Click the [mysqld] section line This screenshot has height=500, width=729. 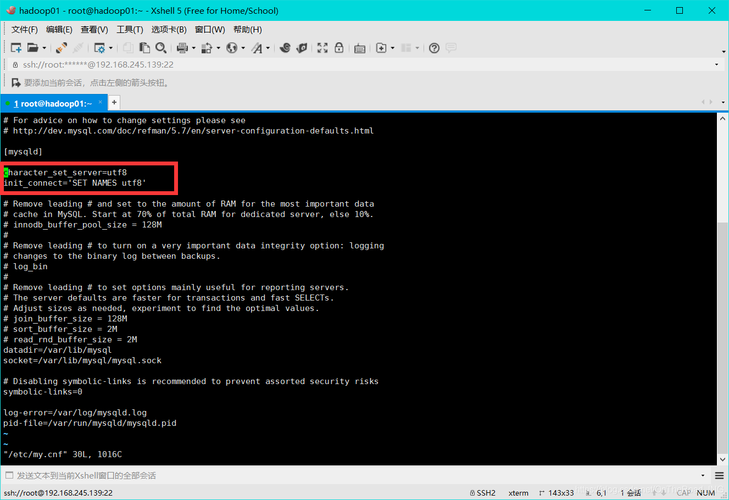[23, 152]
